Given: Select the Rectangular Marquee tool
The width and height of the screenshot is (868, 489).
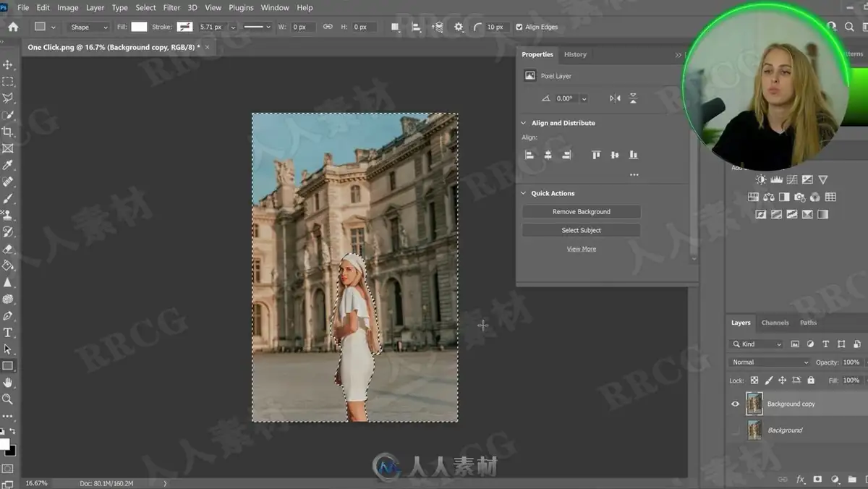Looking at the screenshot, I should pyautogui.click(x=8, y=82).
